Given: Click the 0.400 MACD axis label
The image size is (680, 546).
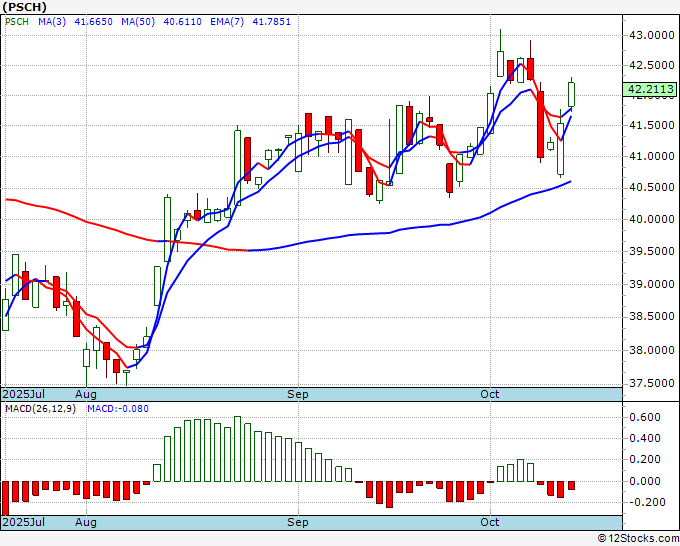Looking at the screenshot, I should pyautogui.click(x=647, y=438).
